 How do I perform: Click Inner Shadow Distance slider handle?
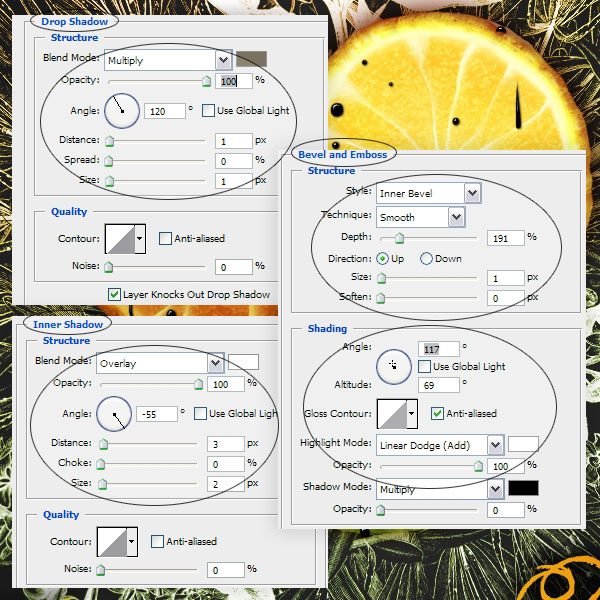click(103, 444)
